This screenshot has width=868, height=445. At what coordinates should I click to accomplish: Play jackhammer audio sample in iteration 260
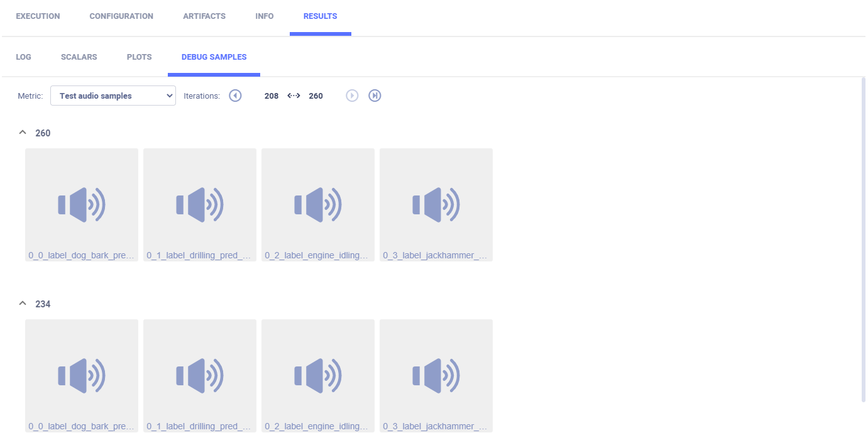pyautogui.click(x=436, y=204)
